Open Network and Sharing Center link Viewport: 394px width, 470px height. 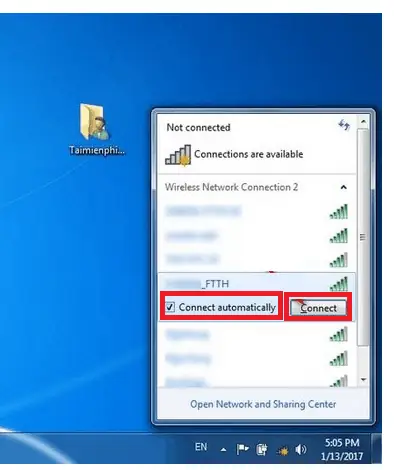coord(263,404)
